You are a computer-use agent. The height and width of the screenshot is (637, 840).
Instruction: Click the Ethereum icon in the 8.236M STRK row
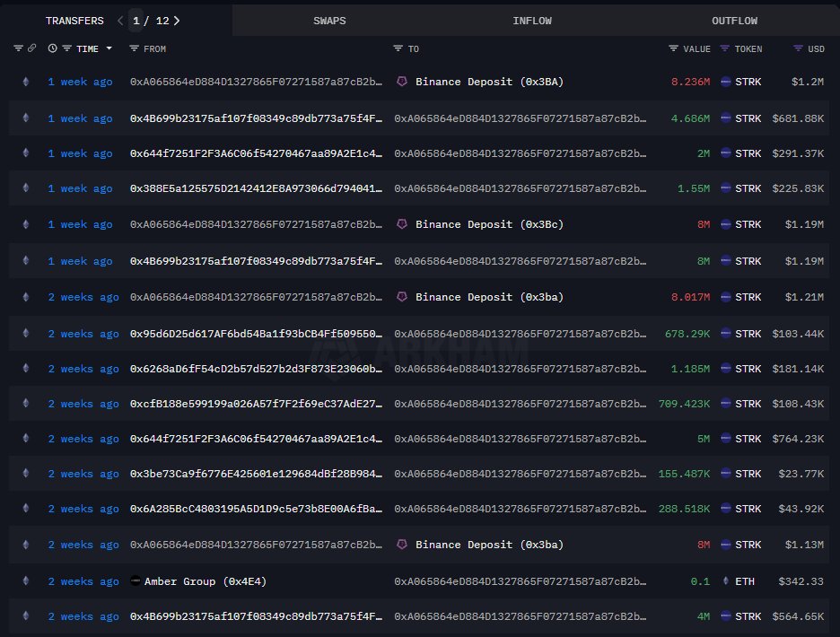26,82
